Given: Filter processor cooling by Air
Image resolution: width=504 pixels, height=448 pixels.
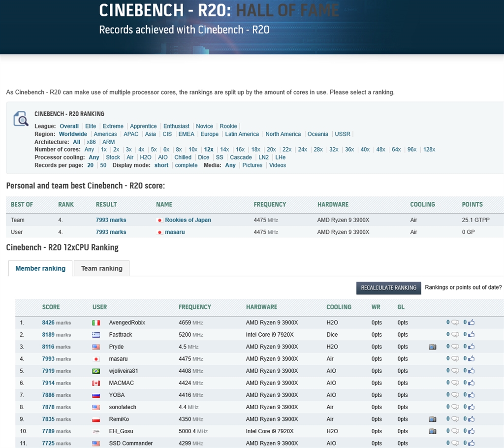Looking at the screenshot, I should pyautogui.click(x=129, y=157).
